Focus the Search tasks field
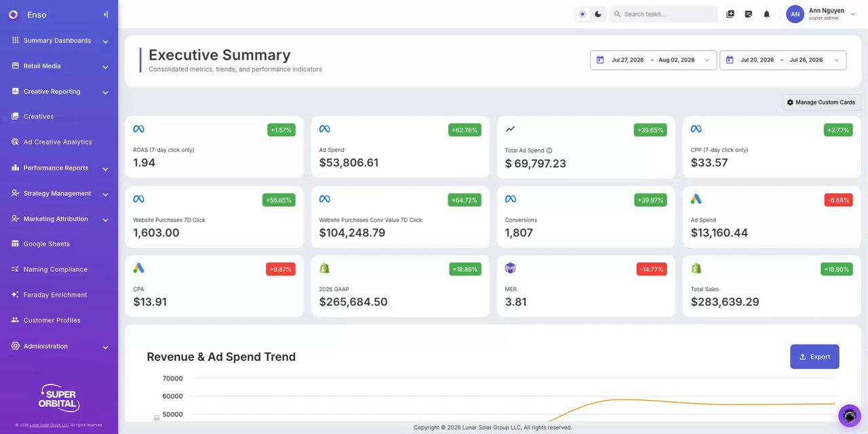Screen dimensions: 868x434 pyautogui.click(x=663, y=14)
